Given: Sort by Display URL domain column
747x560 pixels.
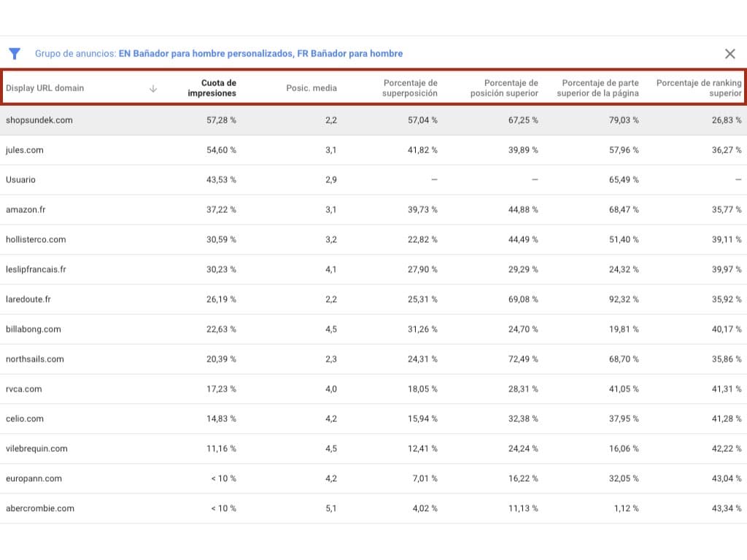Looking at the screenshot, I should (x=45, y=88).
